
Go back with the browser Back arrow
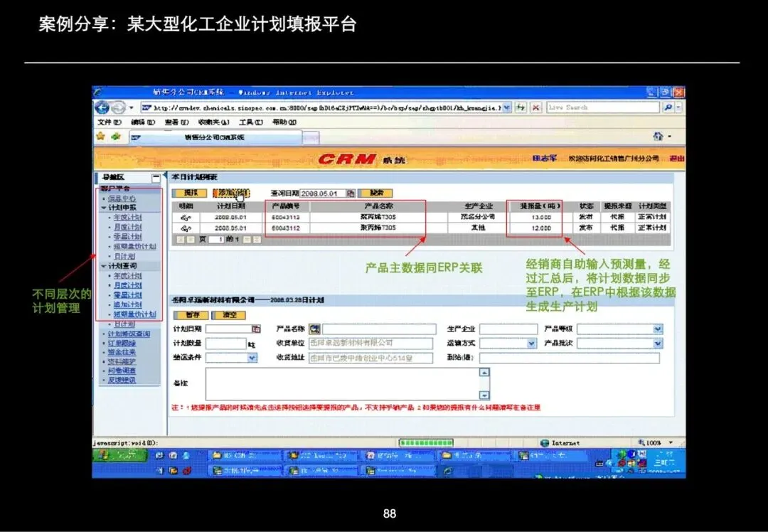coord(102,107)
